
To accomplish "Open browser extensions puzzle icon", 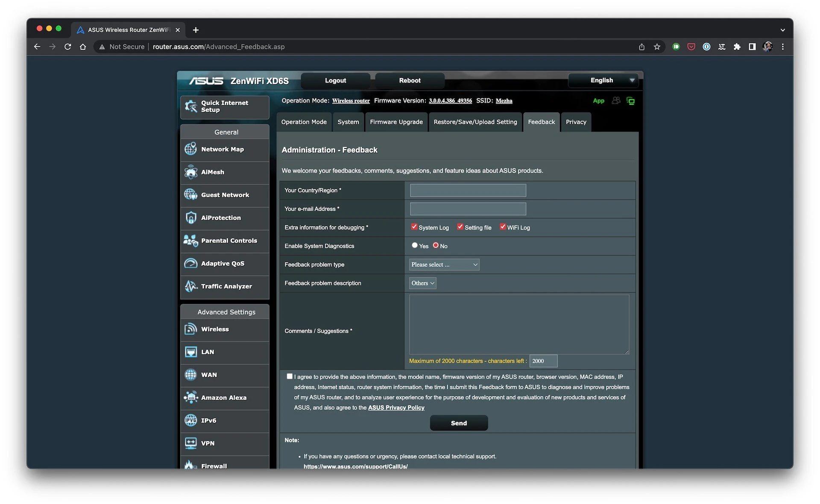I will pos(737,47).
